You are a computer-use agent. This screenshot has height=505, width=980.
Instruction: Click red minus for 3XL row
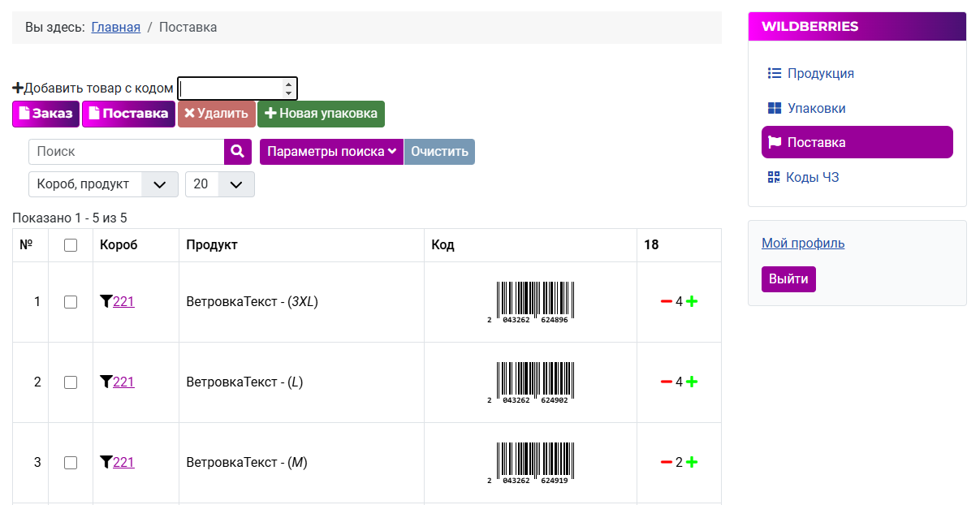tap(667, 301)
